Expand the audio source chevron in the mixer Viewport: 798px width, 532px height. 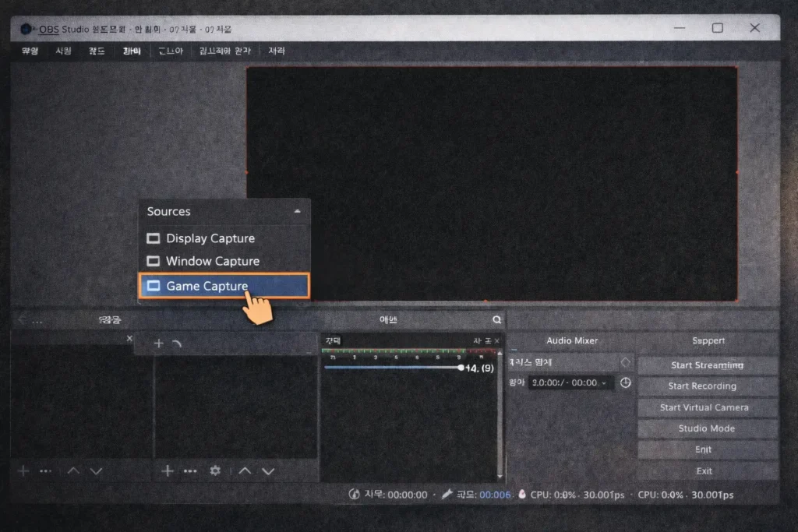(624, 361)
